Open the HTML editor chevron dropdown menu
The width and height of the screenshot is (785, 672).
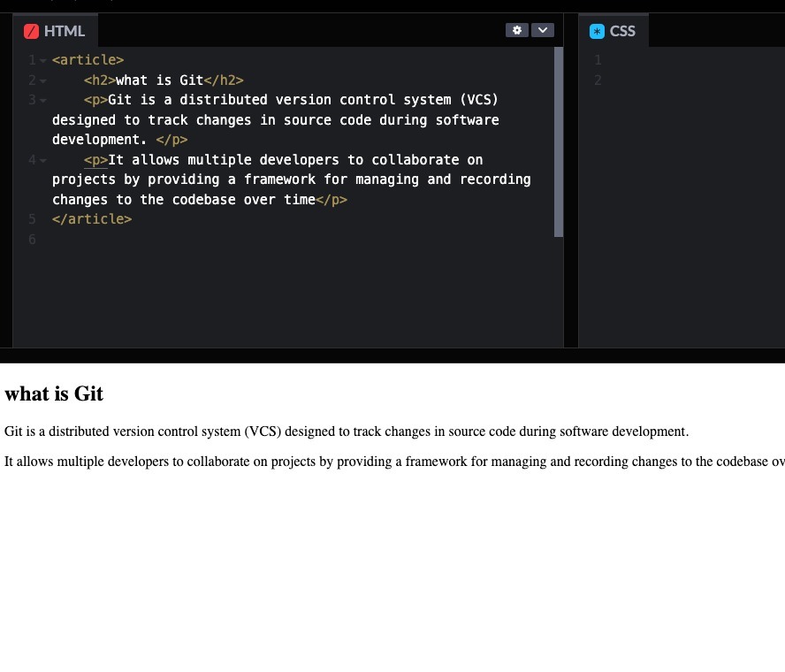coord(543,30)
